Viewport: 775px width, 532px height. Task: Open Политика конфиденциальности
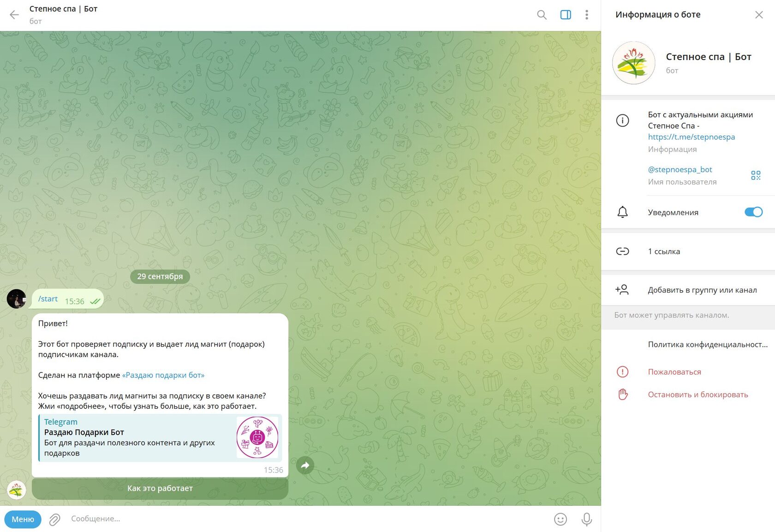708,345
